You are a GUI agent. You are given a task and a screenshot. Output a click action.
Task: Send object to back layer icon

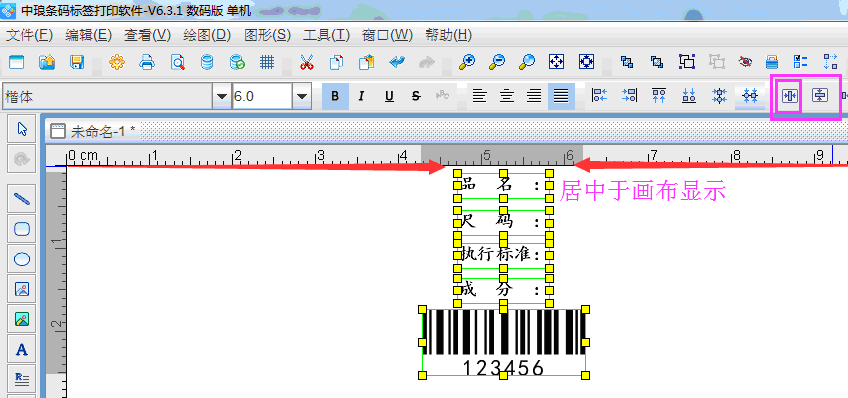pyautogui.click(x=657, y=63)
